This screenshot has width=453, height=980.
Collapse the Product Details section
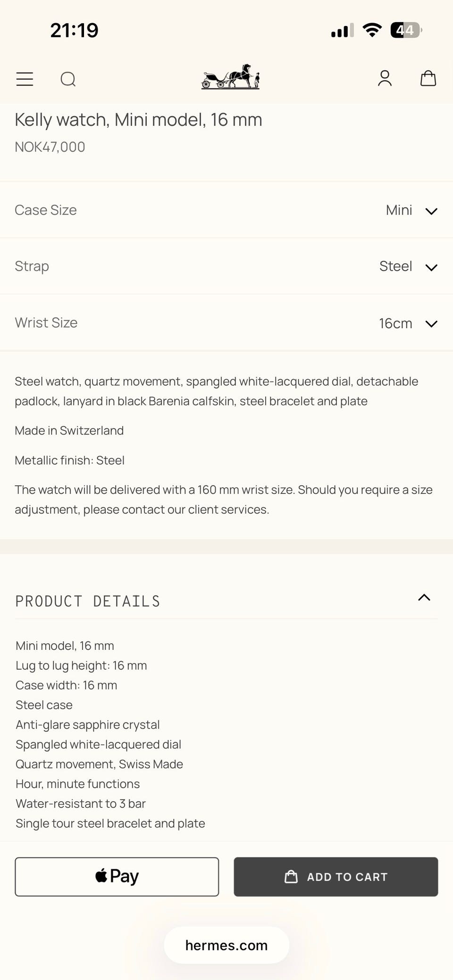click(x=424, y=598)
